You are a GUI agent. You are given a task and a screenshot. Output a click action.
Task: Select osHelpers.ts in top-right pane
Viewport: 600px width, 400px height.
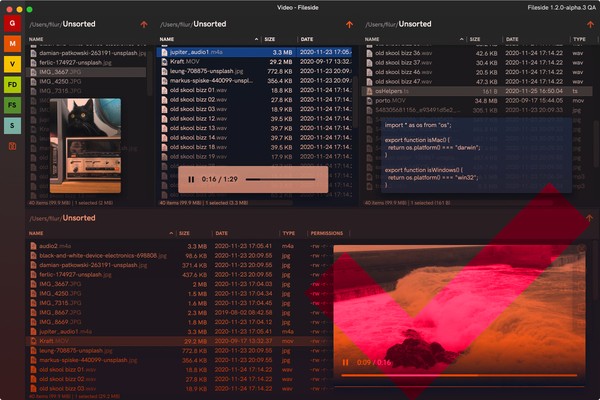[x=477, y=91]
